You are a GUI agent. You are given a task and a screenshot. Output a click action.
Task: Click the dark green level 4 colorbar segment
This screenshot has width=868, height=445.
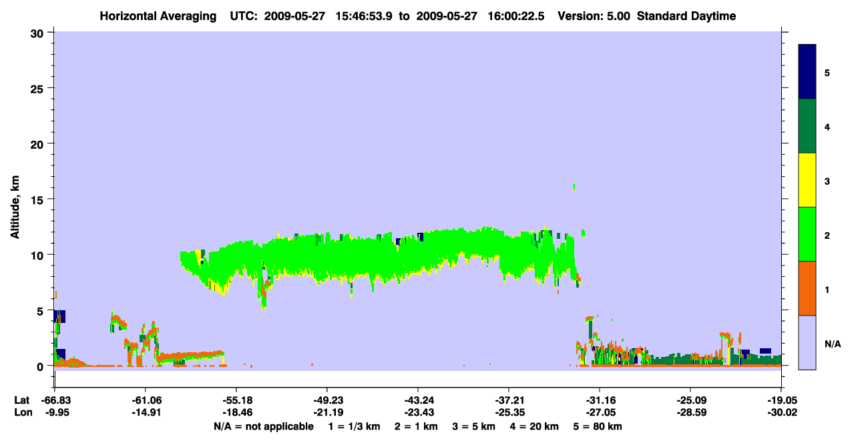[807, 126]
